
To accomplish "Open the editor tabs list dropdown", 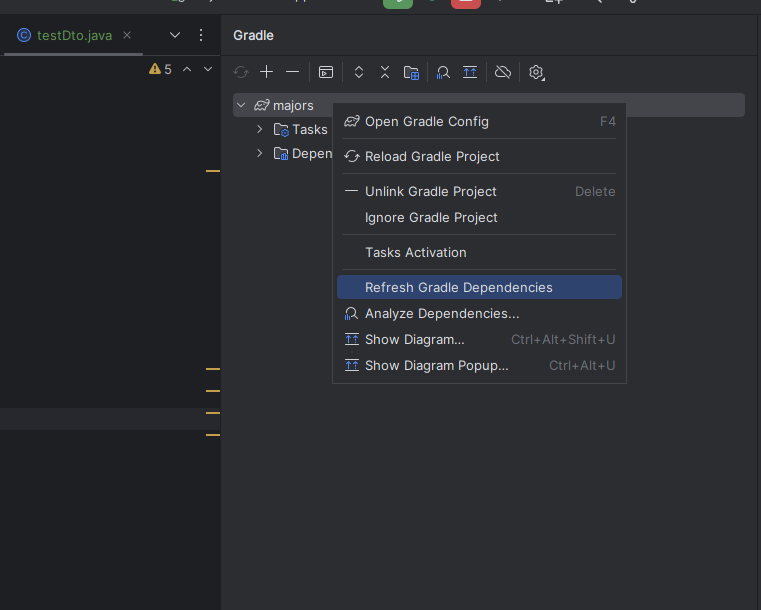I will [175, 35].
